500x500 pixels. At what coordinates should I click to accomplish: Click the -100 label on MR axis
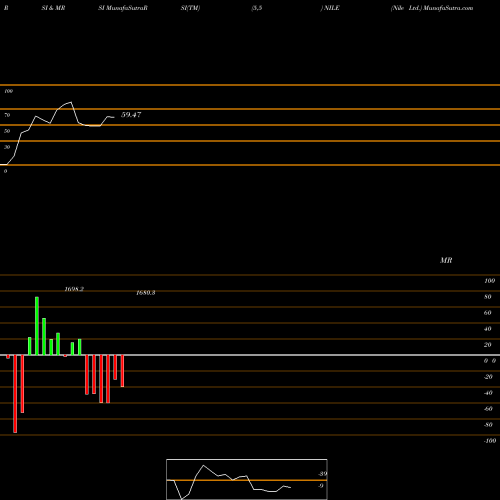point(490,441)
